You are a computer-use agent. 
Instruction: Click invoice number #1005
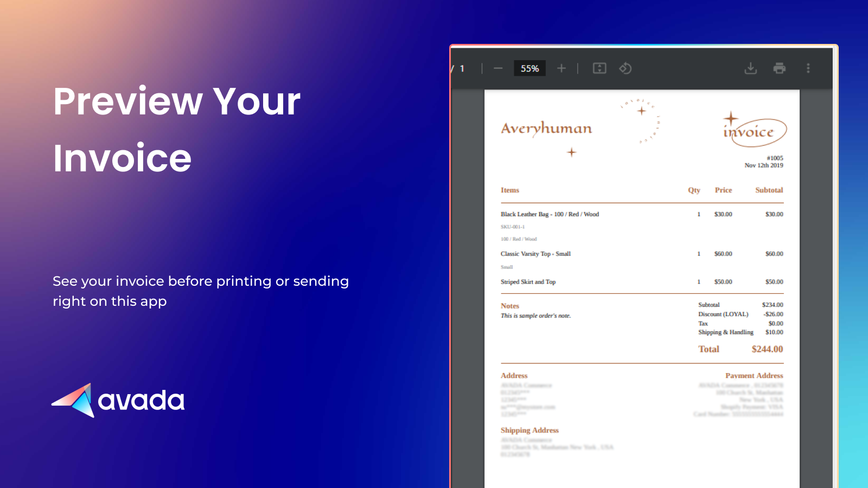click(775, 158)
